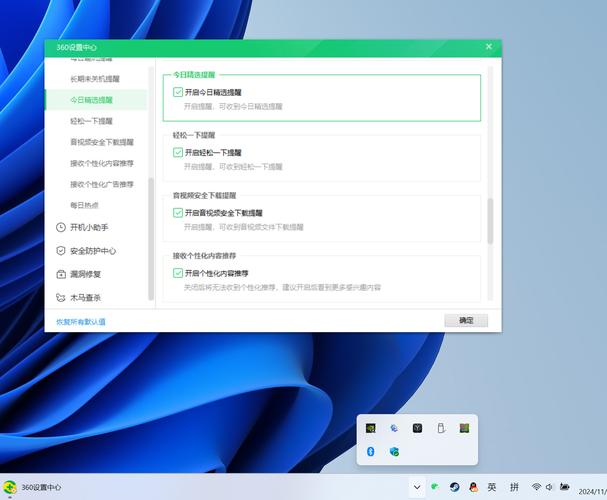This screenshot has height=500, width=607.
Task: Click the 确定 button
Action: [x=466, y=321]
